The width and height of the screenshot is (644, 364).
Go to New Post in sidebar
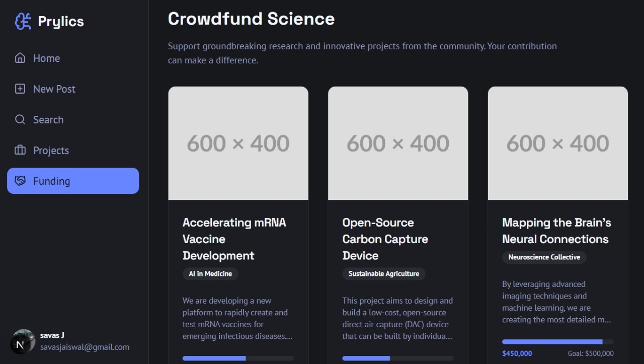(54, 89)
